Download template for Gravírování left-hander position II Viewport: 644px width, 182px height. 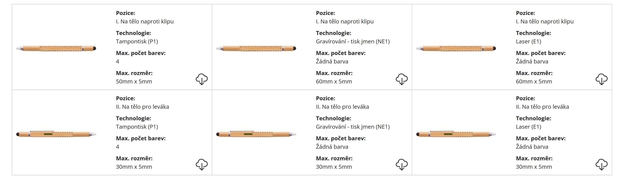coord(402,164)
